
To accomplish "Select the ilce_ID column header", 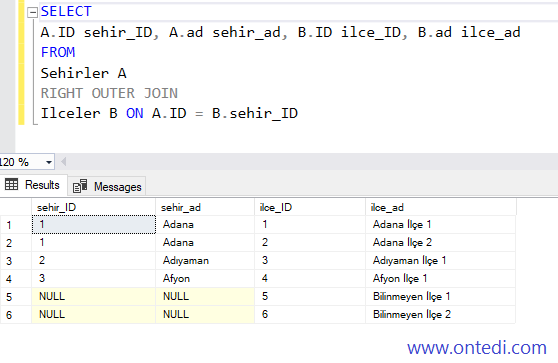I will coord(310,207).
